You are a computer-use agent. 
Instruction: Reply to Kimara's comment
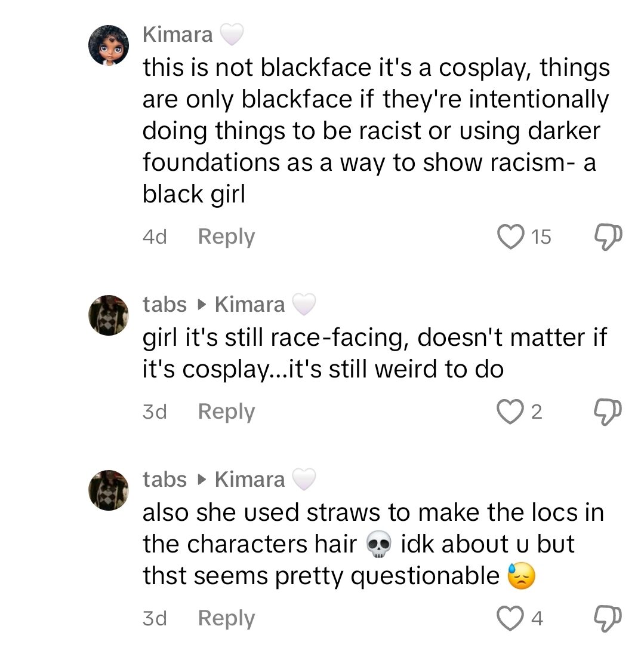point(226,237)
